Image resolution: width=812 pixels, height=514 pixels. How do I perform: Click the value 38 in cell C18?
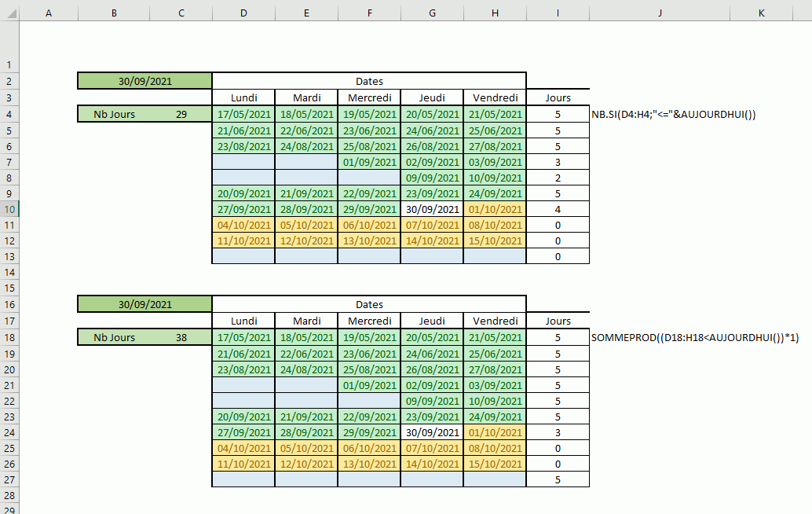pyautogui.click(x=181, y=337)
